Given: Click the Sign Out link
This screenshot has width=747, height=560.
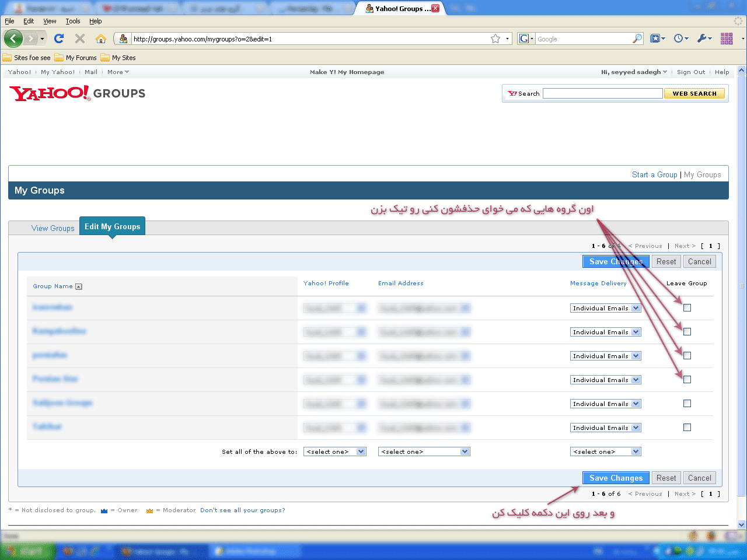Looking at the screenshot, I should click(x=691, y=72).
